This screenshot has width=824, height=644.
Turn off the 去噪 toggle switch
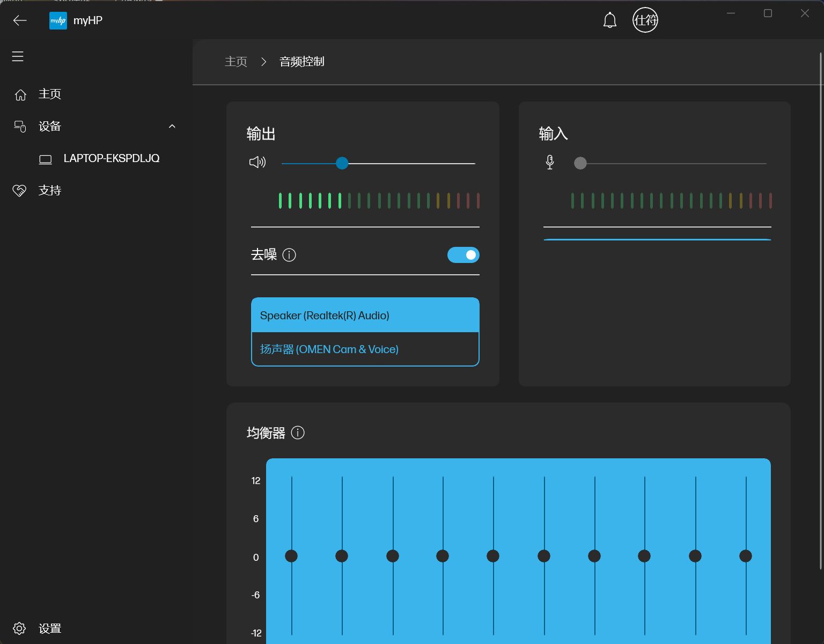464,255
